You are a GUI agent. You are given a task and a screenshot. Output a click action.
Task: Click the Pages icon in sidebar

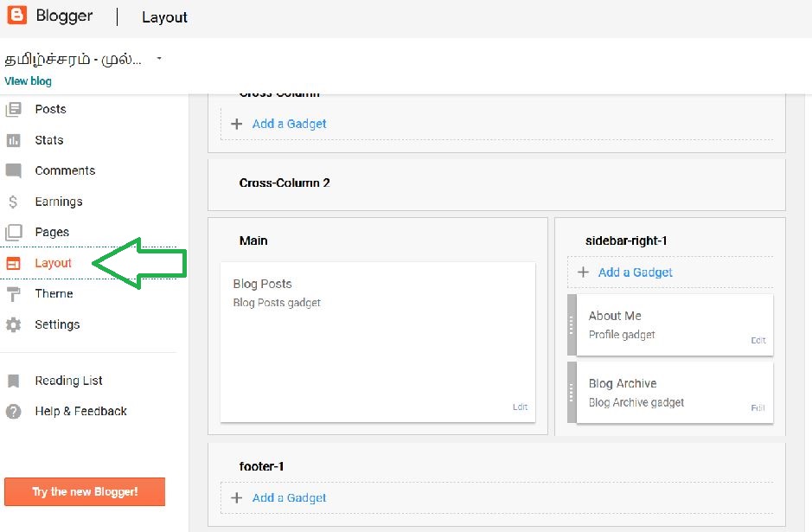point(14,232)
